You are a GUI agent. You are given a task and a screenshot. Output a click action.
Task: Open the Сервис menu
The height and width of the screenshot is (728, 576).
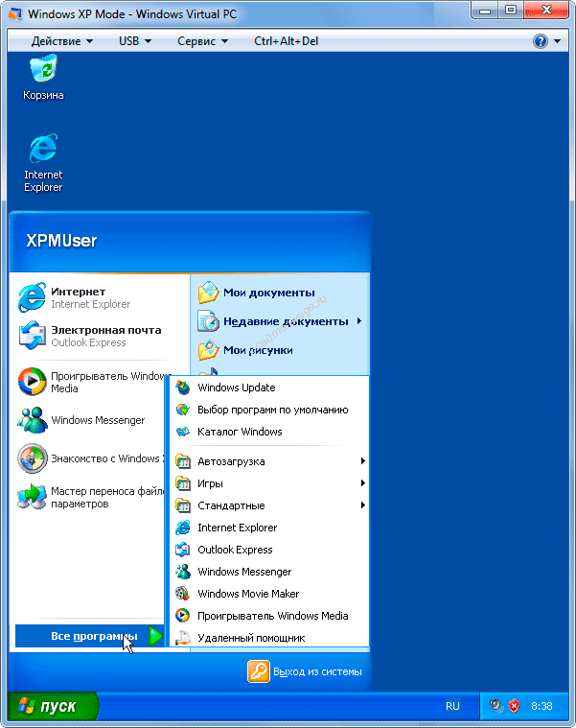click(202, 41)
